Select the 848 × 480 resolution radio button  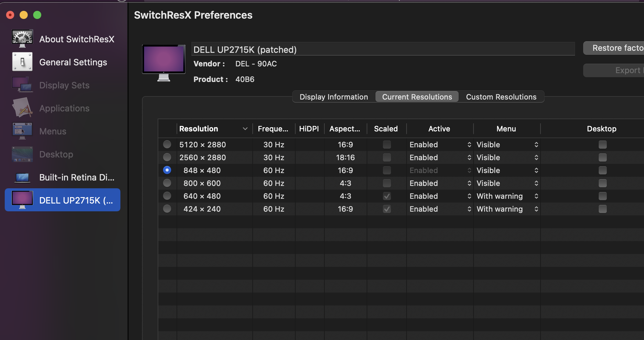click(x=167, y=170)
